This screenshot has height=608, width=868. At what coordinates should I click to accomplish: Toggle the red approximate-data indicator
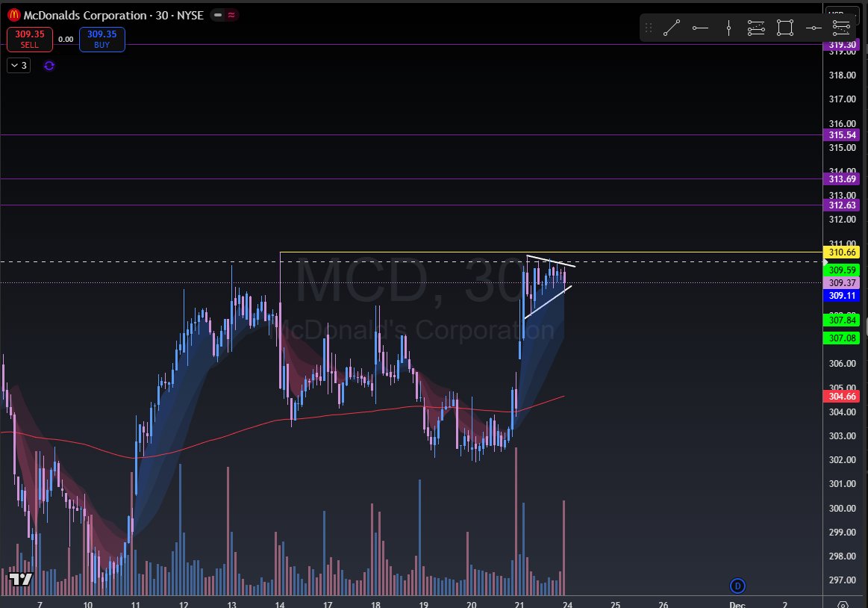pos(231,15)
